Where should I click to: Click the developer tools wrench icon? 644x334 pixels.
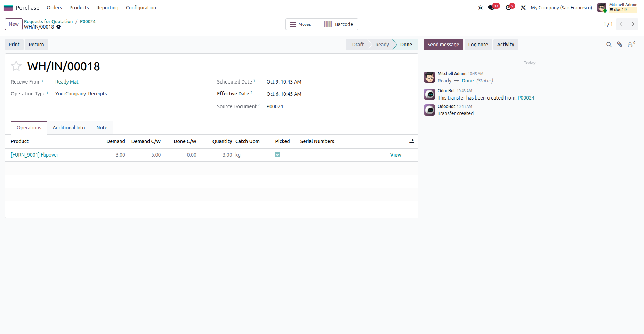(523, 8)
